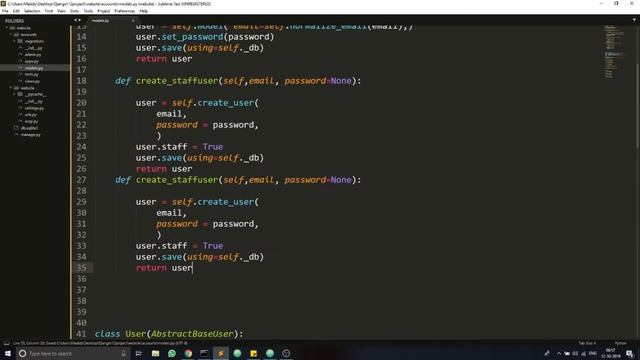The height and width of the screenshot is (360, 640).
Task: Collapse the root website folder arrow
Action: coord(7,28)
